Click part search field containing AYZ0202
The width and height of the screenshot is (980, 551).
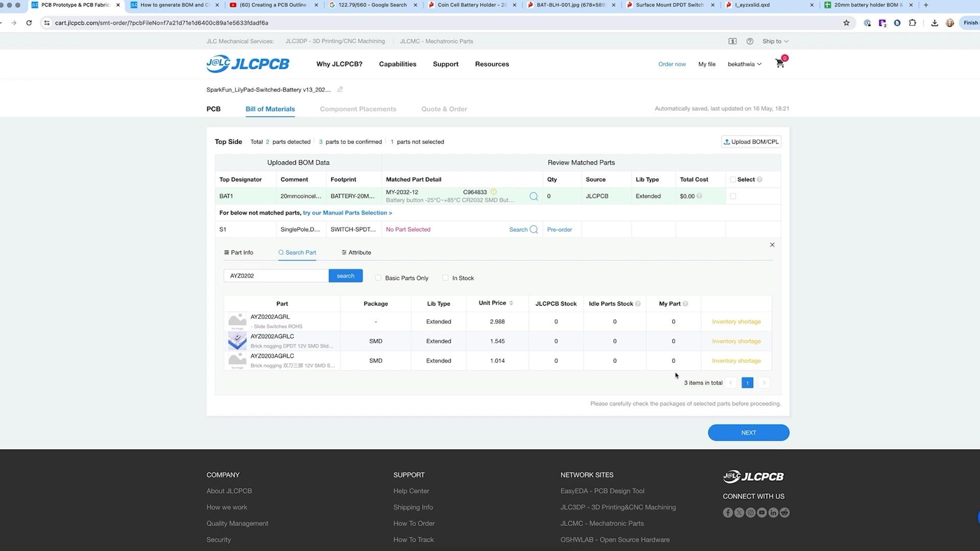[276, 276]
